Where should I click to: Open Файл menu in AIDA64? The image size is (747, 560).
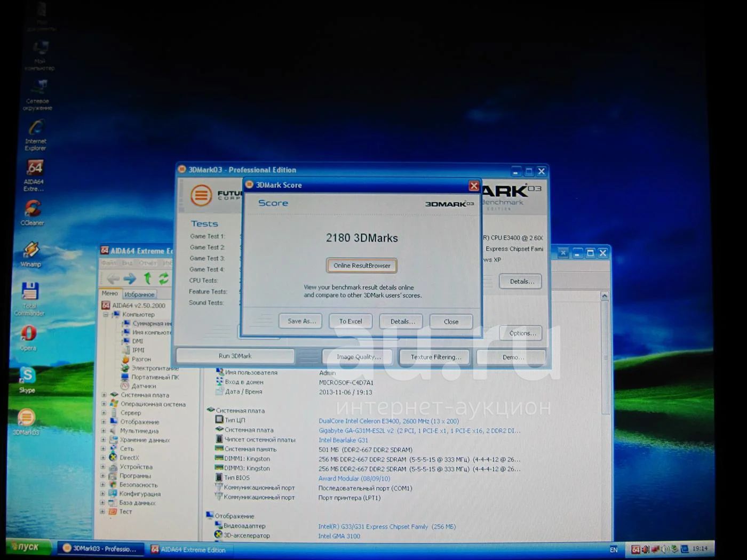pyautogui.click(x=109, y=263)
